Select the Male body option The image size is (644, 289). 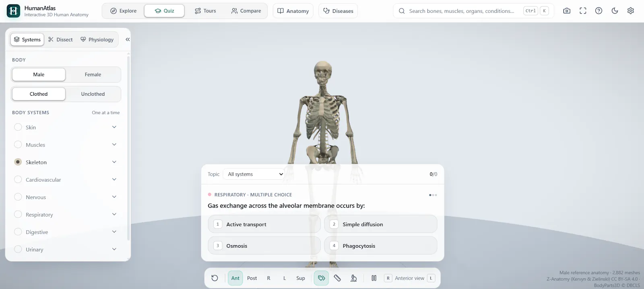[x=39, y=74]
